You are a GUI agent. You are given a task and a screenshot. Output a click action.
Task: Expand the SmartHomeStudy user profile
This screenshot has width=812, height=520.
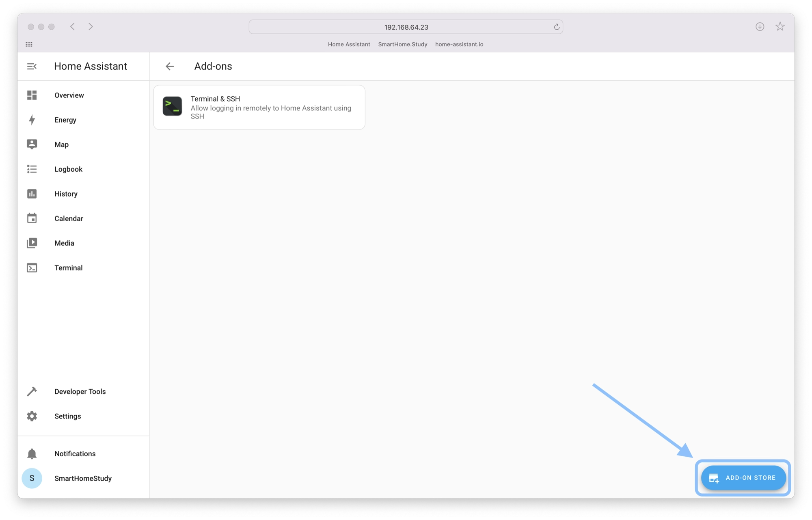coord(83,478)
